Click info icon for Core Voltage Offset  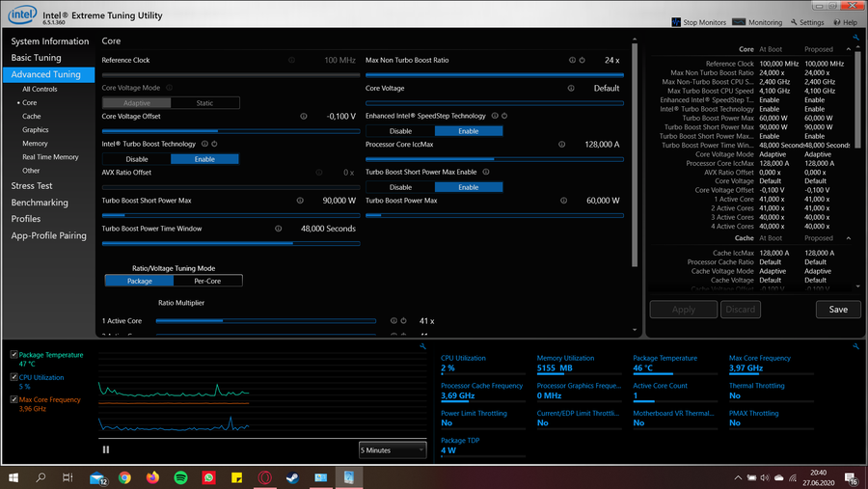304,117
